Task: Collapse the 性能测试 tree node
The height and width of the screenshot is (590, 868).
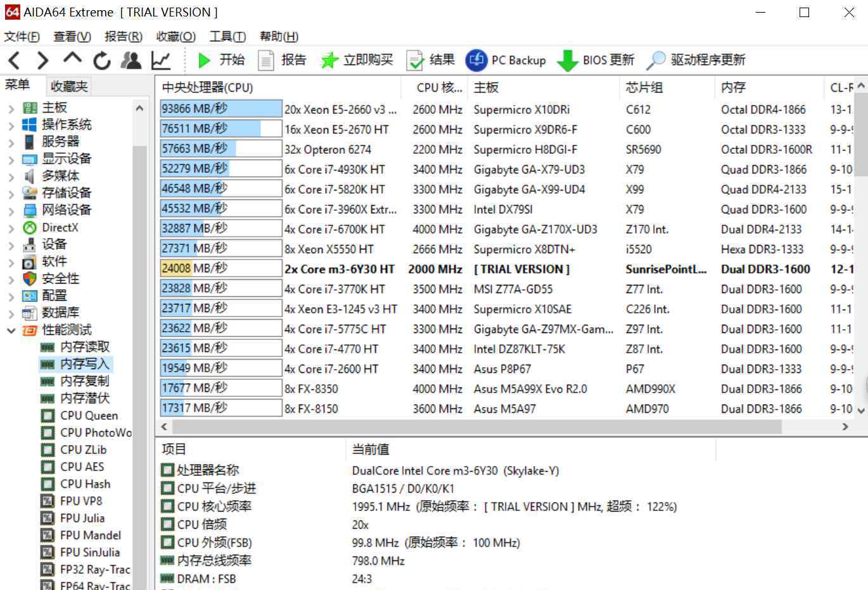Action: pos(11,330)
